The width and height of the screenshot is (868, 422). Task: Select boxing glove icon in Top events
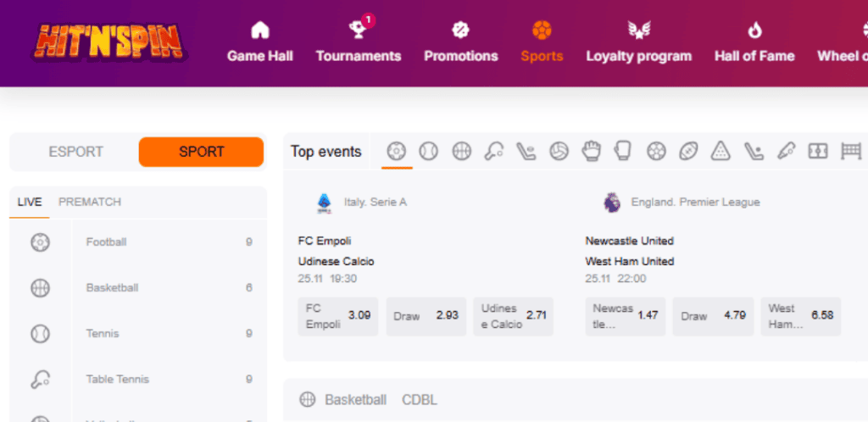pos(623,151)
